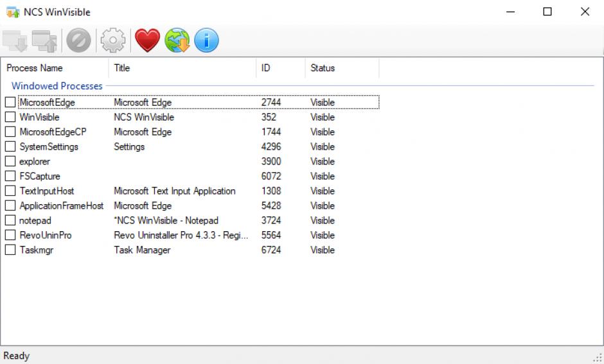
Task: Click ID 2744 cell
Action: pos(271,102)
